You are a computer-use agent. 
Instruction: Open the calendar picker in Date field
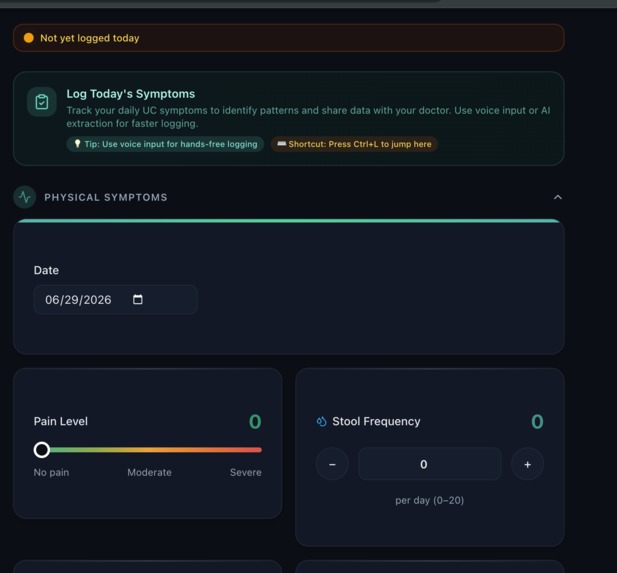[x=138, y=299]
